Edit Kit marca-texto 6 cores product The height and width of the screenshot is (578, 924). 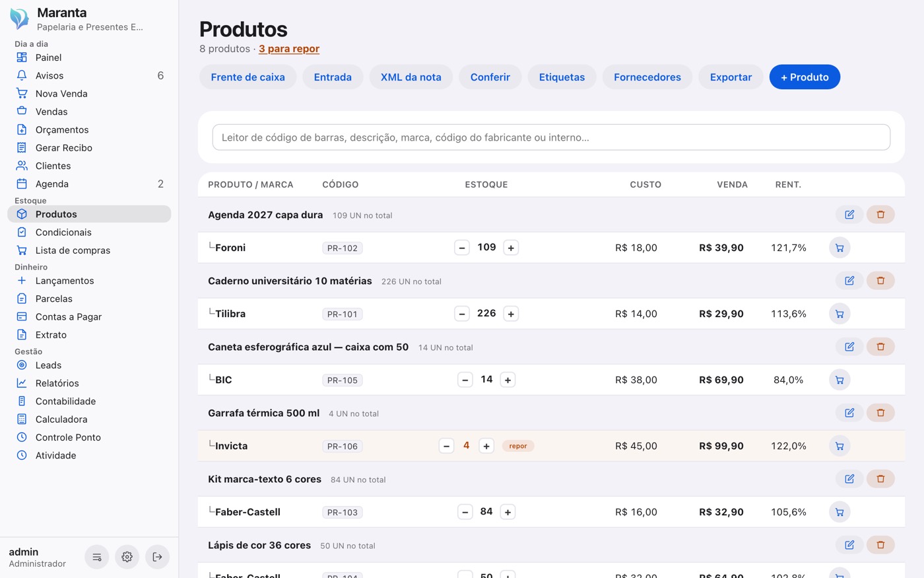point(849,479)
